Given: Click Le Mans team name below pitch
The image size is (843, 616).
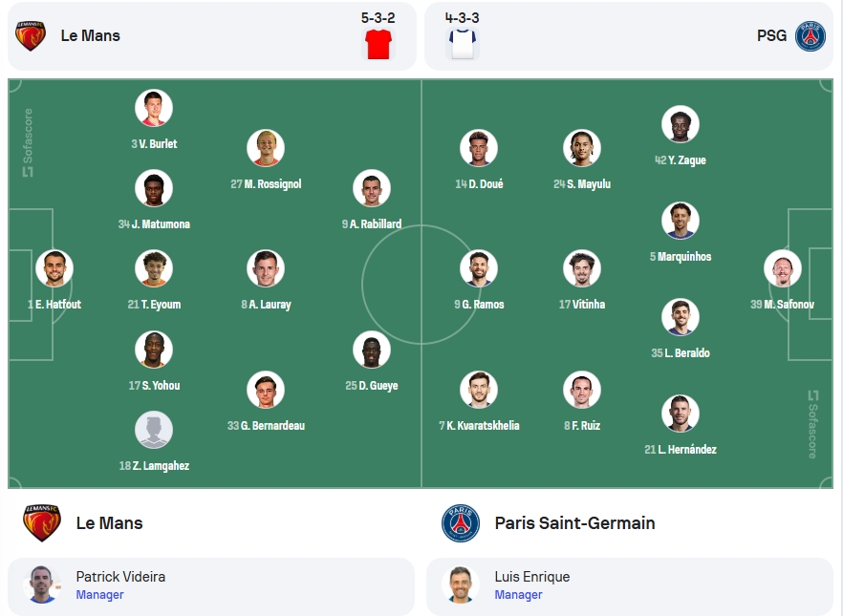Looking at the screenshot, I should pyautogui.click(x=110, y=523).
